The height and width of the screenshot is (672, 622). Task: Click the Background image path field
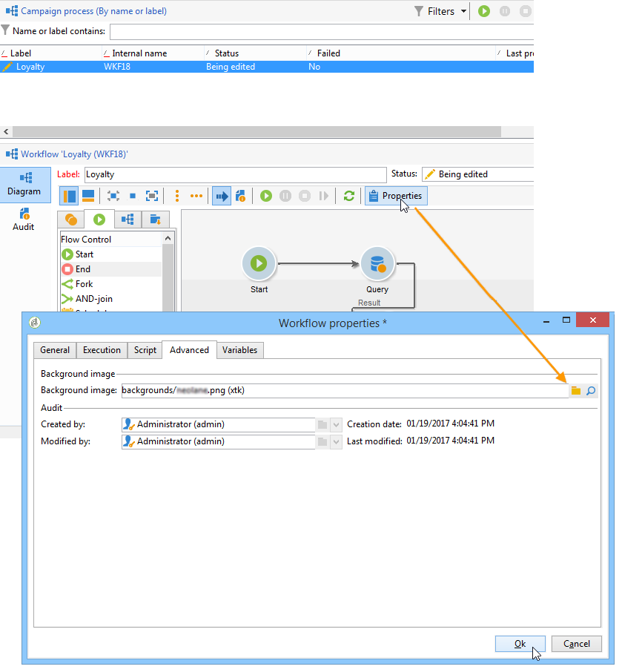click(x=345, y=391)
